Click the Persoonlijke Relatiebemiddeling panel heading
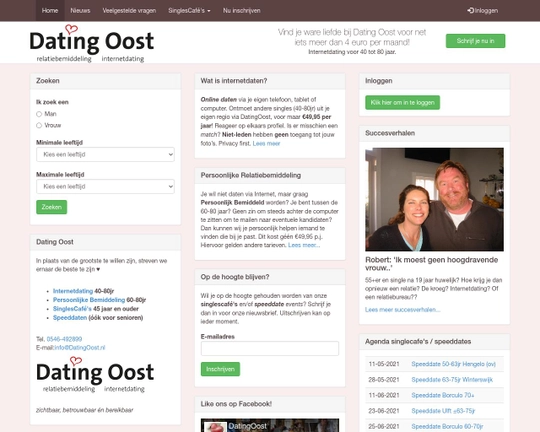Screen dimensions: 540x432 click(251, 175)
